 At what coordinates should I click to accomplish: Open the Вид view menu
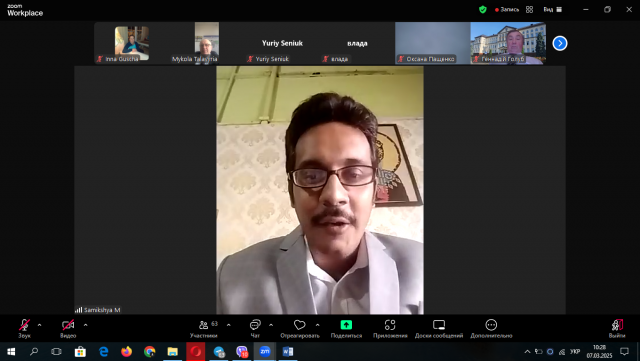[553, 9]
